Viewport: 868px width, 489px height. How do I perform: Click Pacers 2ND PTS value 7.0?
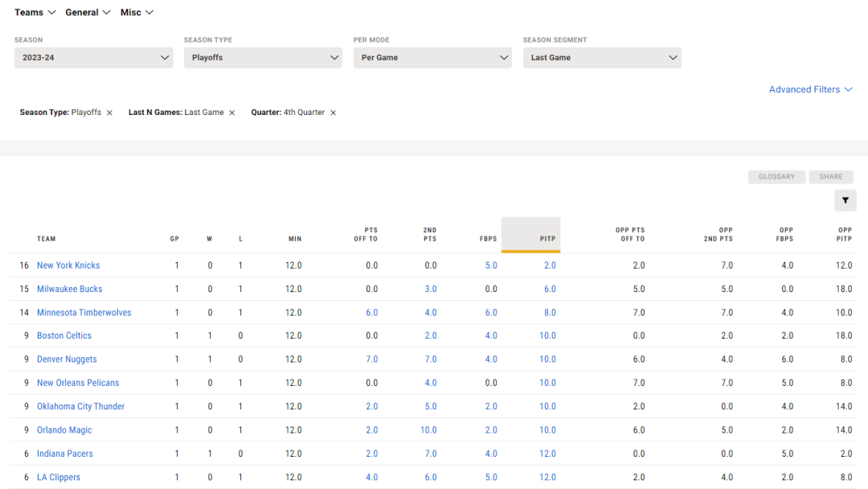click(431, 454)
